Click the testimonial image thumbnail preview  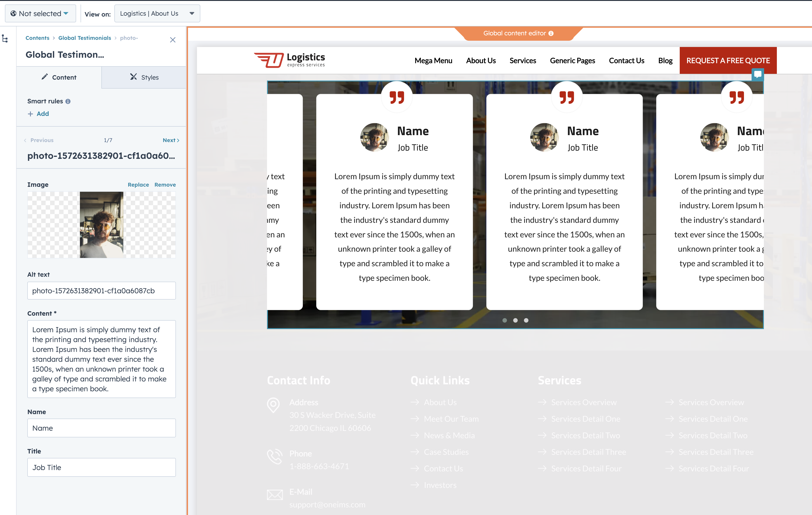point(102,225)
